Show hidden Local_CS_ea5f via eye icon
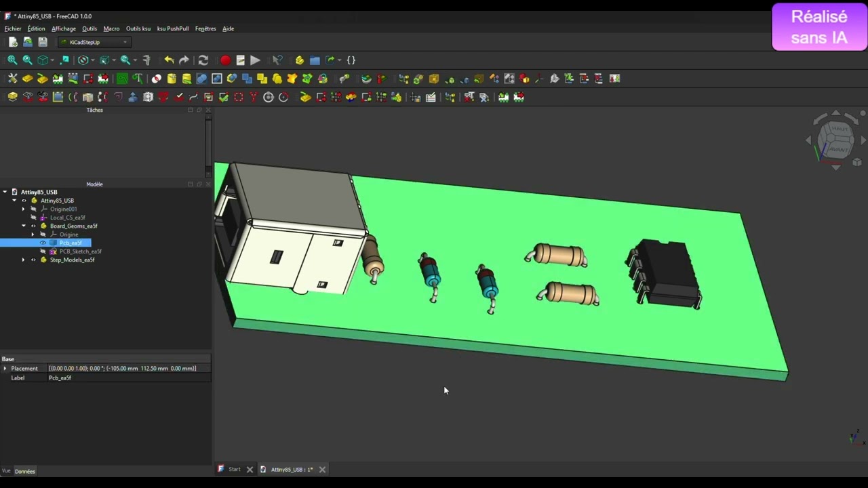 [x=33, y=218]
